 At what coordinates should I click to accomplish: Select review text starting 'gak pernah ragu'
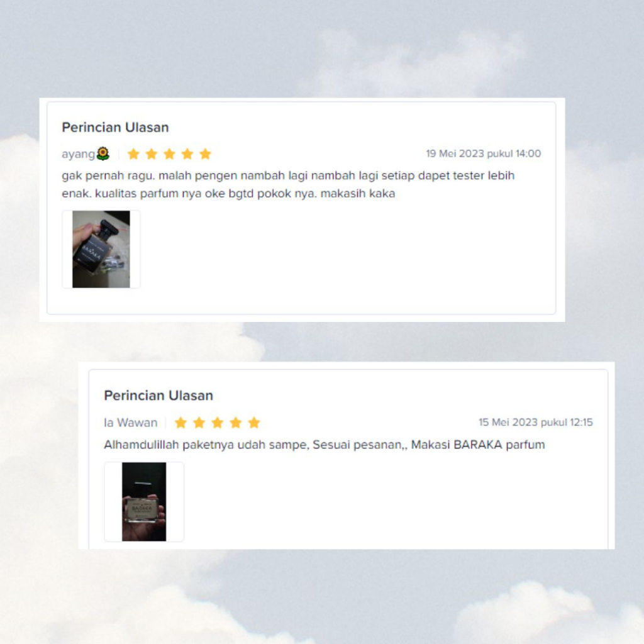coord(288,184)
